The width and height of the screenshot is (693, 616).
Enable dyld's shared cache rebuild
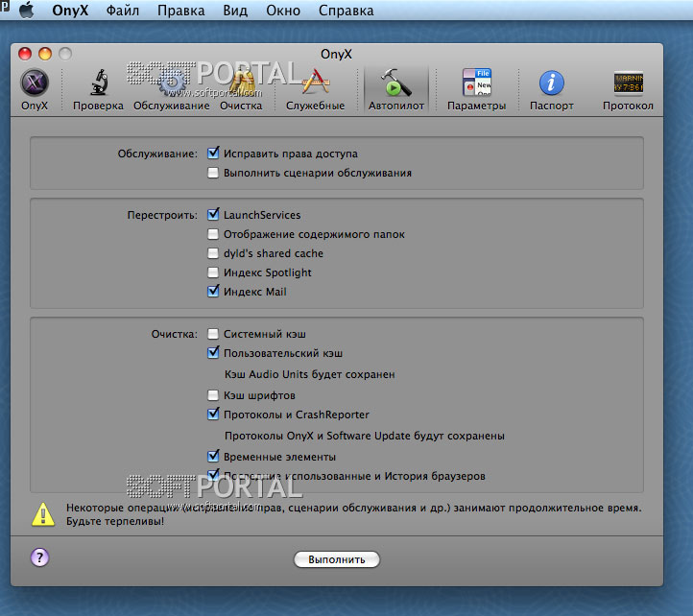pos(213,253)
